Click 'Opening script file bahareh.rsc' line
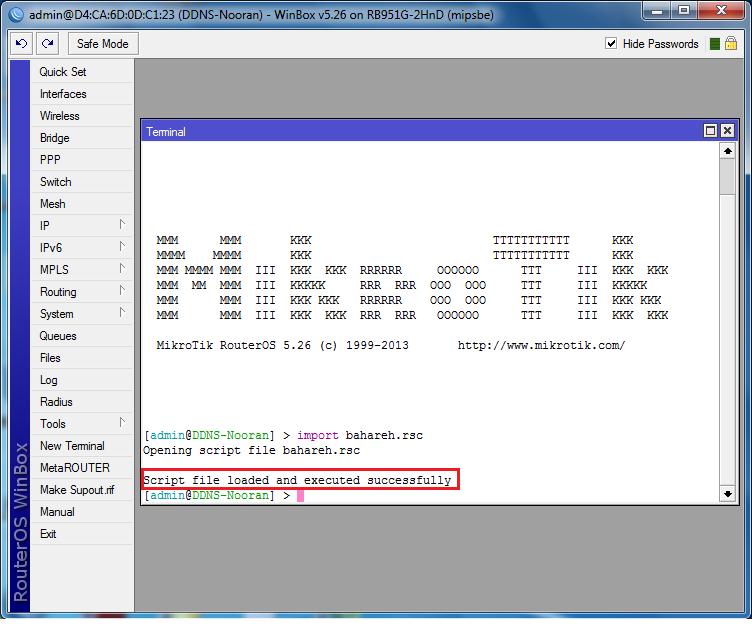The height and width of the screenshot is (630, 752). [251, 451]
